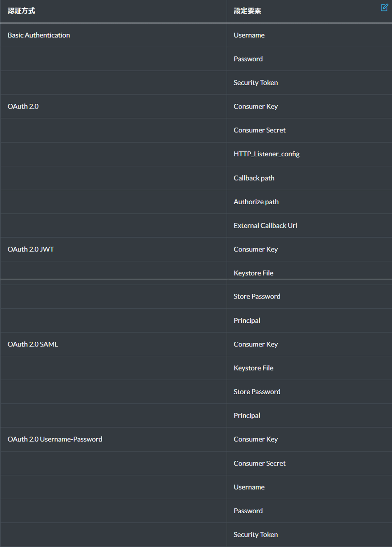This screenshot has width=392, height=547.
Task: Click the Security Token cell in the last row
Action: point(255,535)
